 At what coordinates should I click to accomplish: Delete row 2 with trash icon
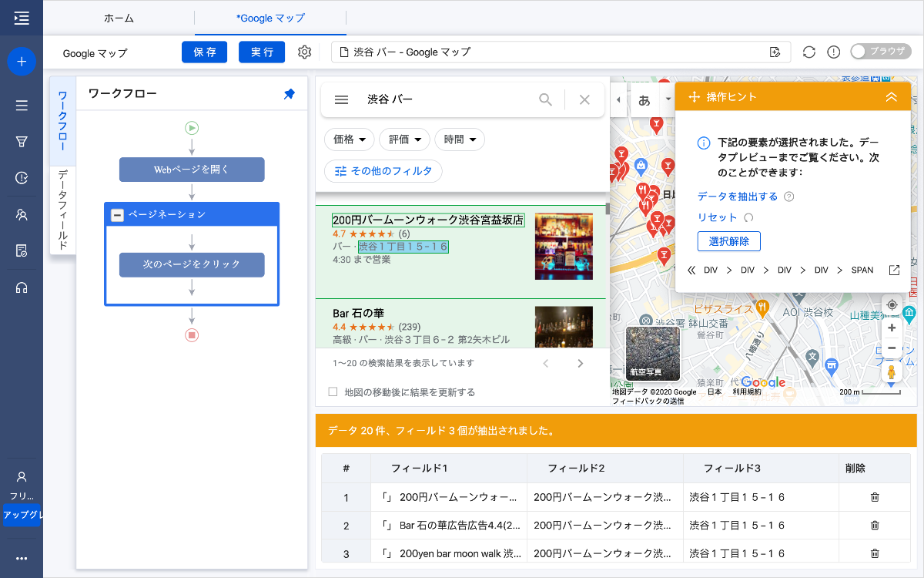coord(875,526)
